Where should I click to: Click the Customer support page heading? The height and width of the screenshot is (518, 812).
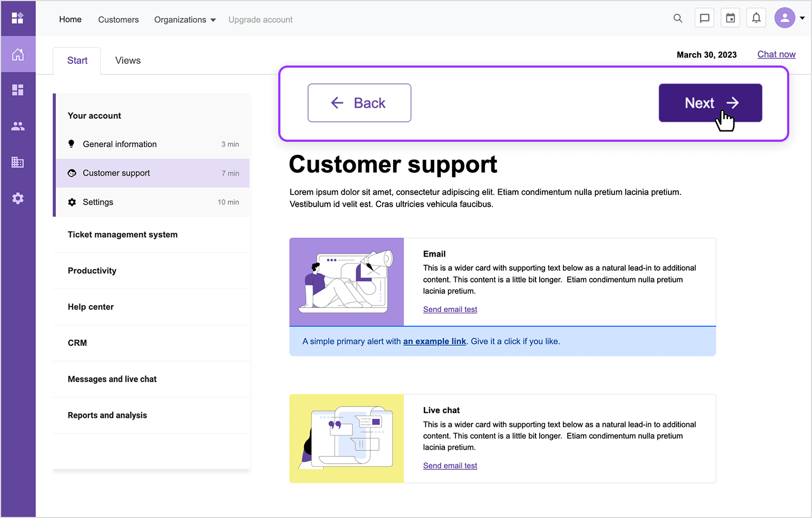click(393, 165)
